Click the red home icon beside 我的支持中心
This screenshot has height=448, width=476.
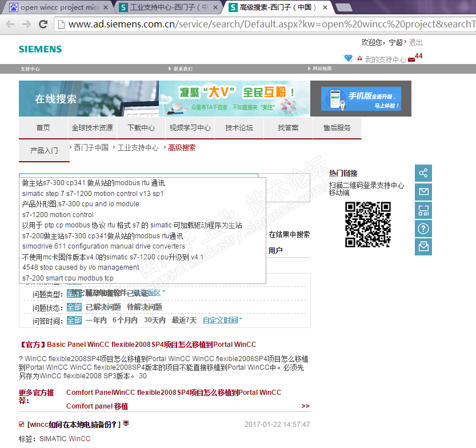[360, 58]
